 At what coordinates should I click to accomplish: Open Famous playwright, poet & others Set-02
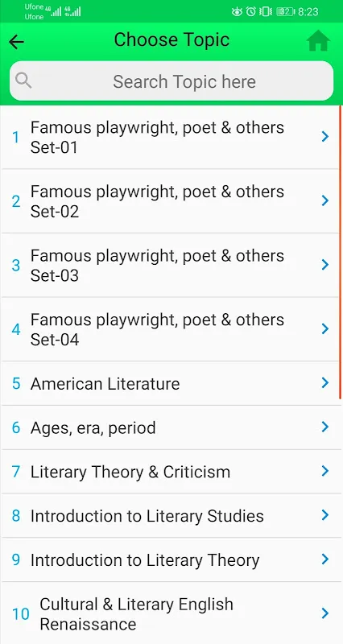[x=170, y=201]
